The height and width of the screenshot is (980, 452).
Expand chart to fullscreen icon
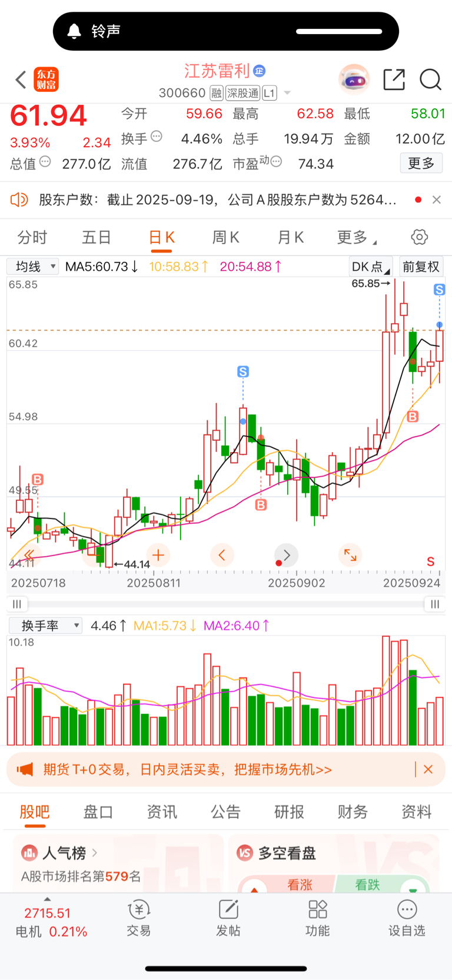[x=350, y=554]
